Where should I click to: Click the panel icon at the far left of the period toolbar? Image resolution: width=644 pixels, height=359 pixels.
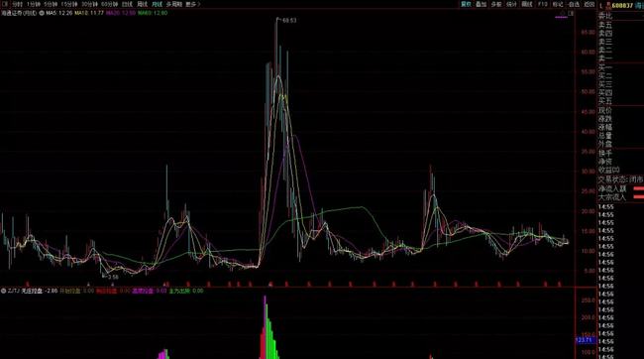click(6, 4)
